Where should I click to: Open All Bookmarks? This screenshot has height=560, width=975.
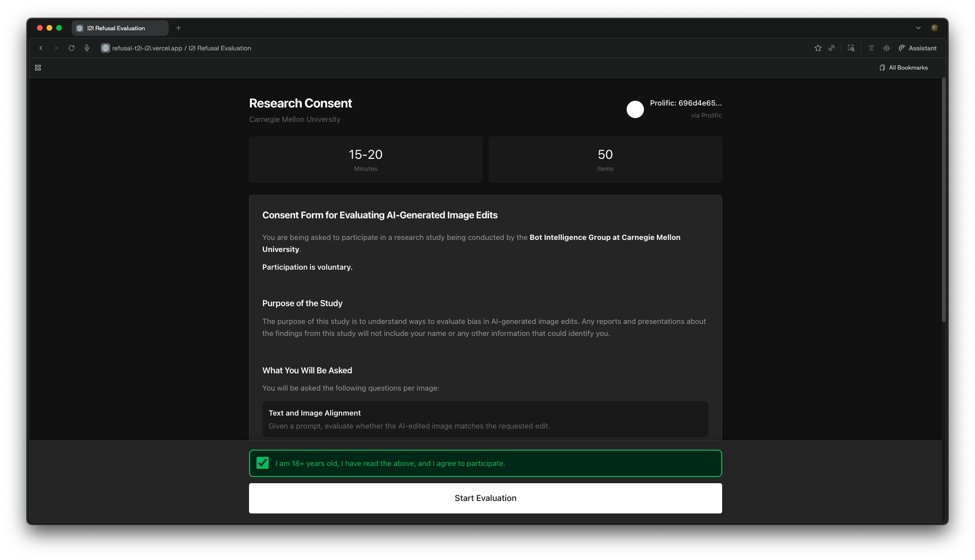[904, 68]
